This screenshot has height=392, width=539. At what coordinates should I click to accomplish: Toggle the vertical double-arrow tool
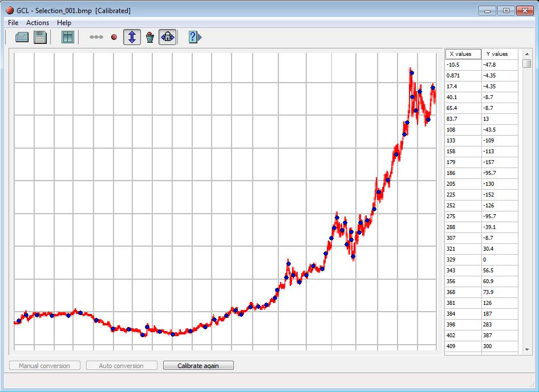point(132,37)
